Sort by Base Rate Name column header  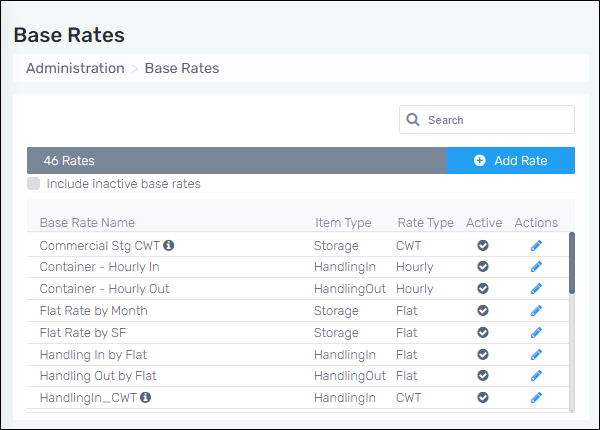(87, 223)
